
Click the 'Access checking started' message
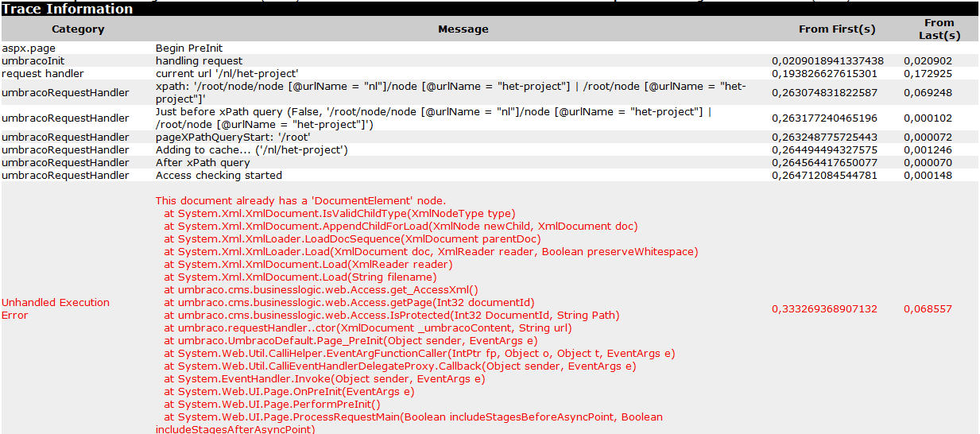[219, 175]
